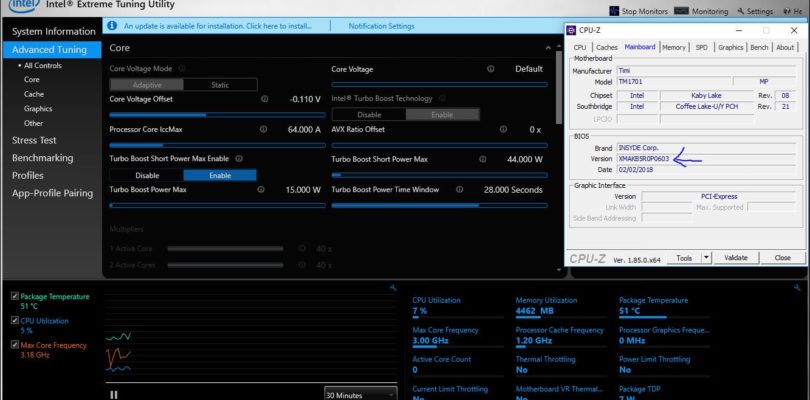The image size is (810, 400).
Task: Collapse the Core panel with the chevron
Action: [x=548, y=48]
